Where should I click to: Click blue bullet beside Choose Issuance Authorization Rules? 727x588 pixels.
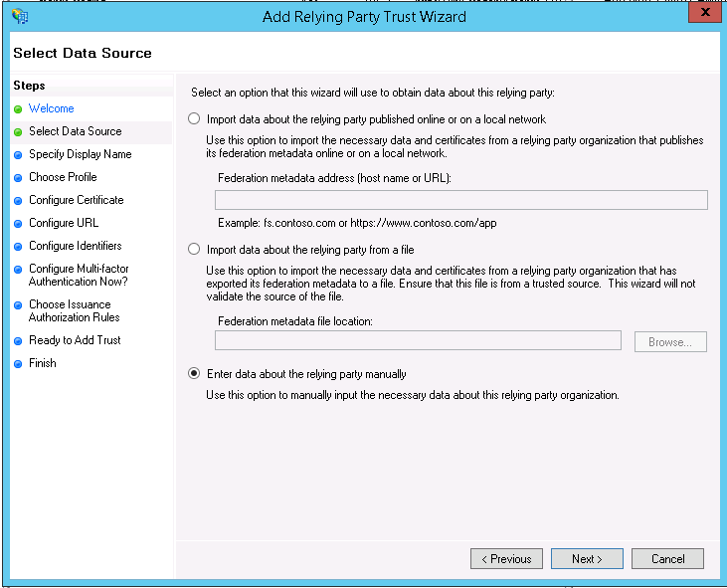pyautogui.click(x=18, y=305)
